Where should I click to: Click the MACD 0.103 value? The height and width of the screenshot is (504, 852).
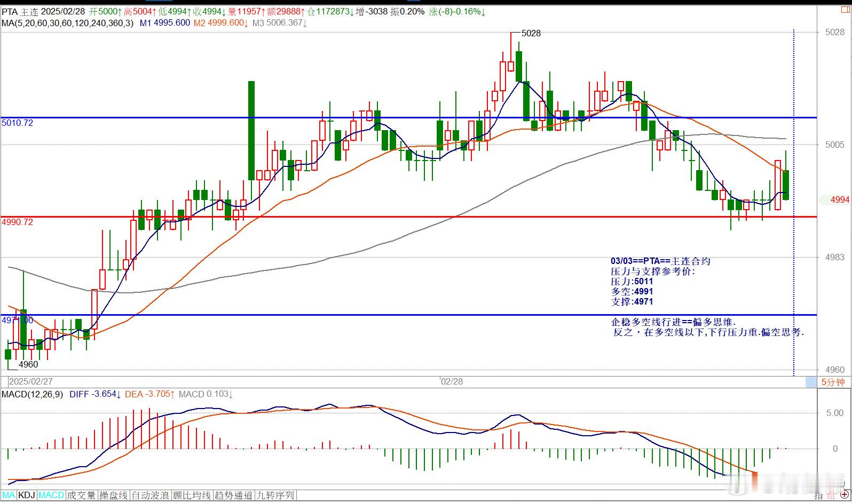(x=206, y=394)
